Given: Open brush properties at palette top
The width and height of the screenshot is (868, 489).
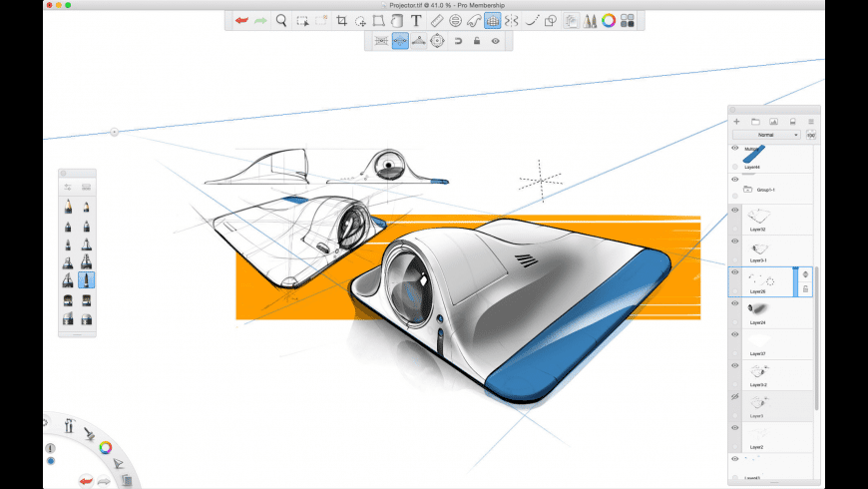Looking at the screenshot, I should point(68,187).
